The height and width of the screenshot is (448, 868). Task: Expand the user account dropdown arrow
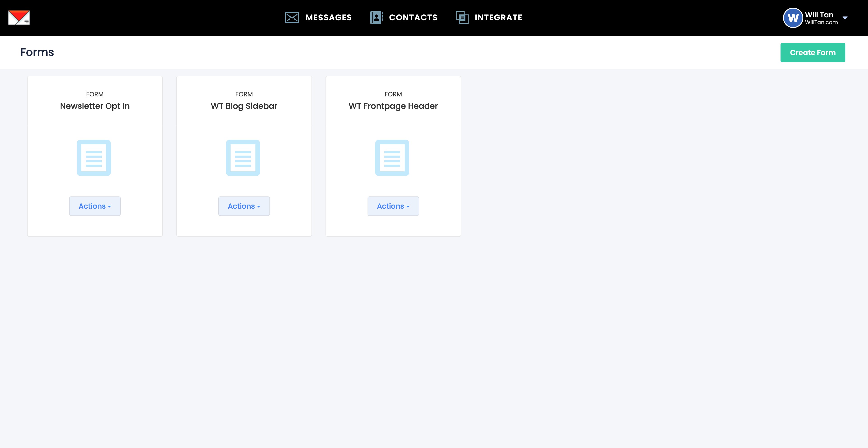pyautogui.click(x=845, y=18)
